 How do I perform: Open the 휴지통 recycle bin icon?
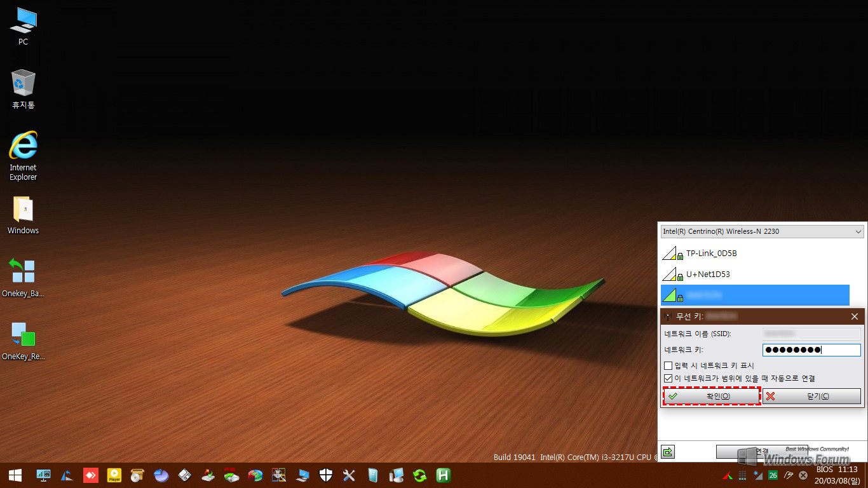point(23,90)
